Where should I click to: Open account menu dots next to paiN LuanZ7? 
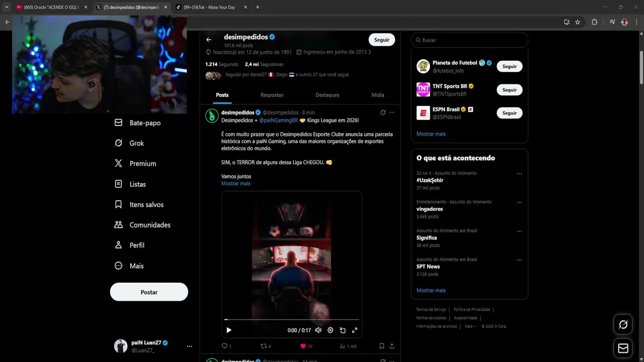click(x=189, y=346)
